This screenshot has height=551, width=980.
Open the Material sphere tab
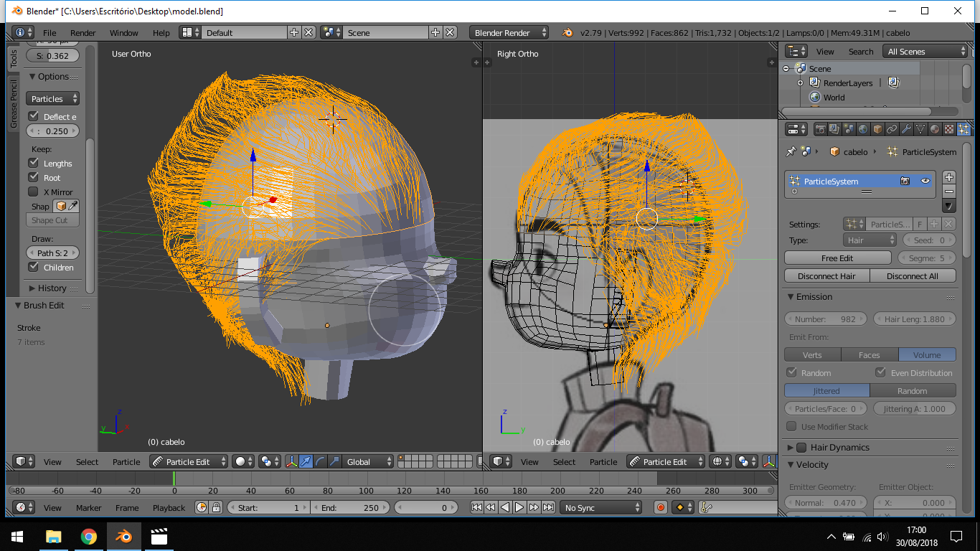[x=934, y=129]
